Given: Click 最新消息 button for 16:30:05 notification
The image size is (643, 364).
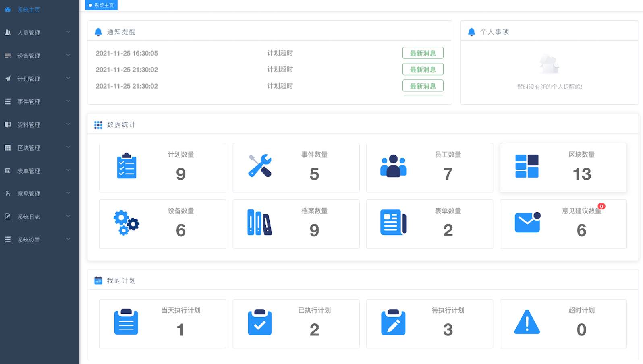Looking at the screenshot, I should click(423, 53).
